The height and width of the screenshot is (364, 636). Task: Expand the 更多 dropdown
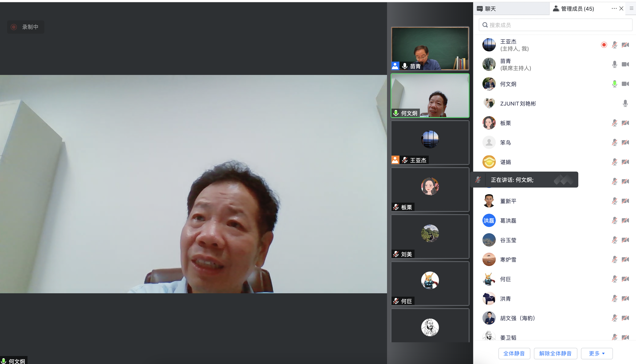[x=596, y=353]
